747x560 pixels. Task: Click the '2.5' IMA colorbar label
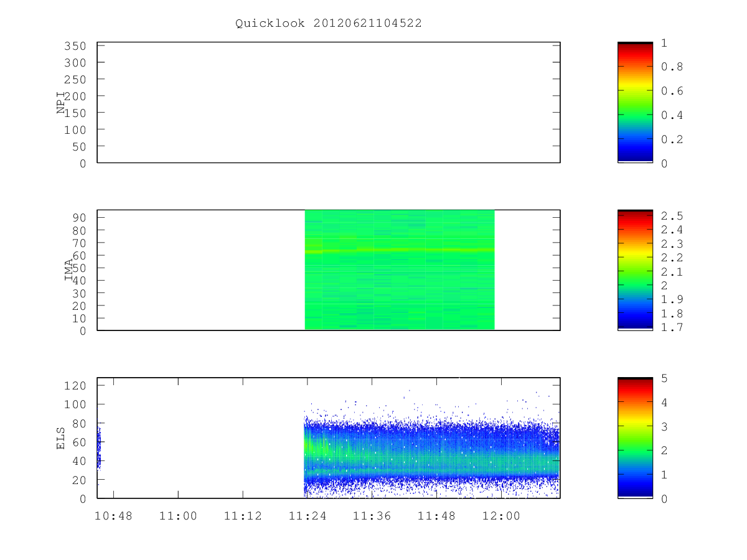click(x=672, y=216)
